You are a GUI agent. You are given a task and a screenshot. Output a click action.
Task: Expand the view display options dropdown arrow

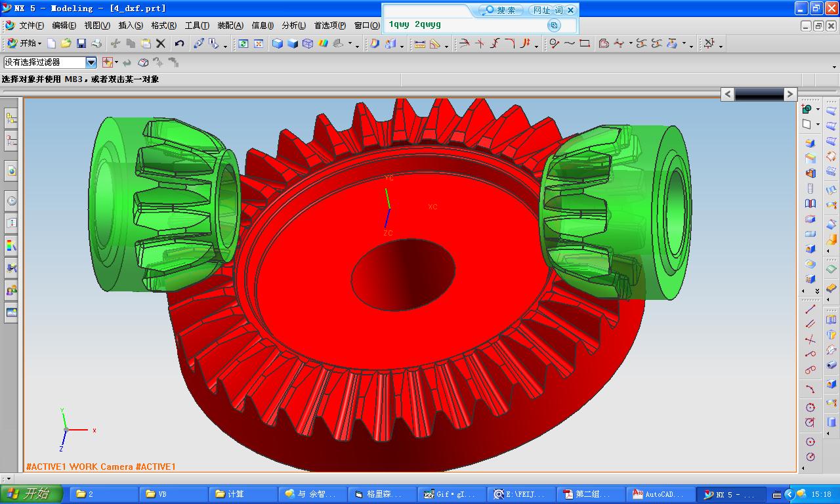click(350, 45)
